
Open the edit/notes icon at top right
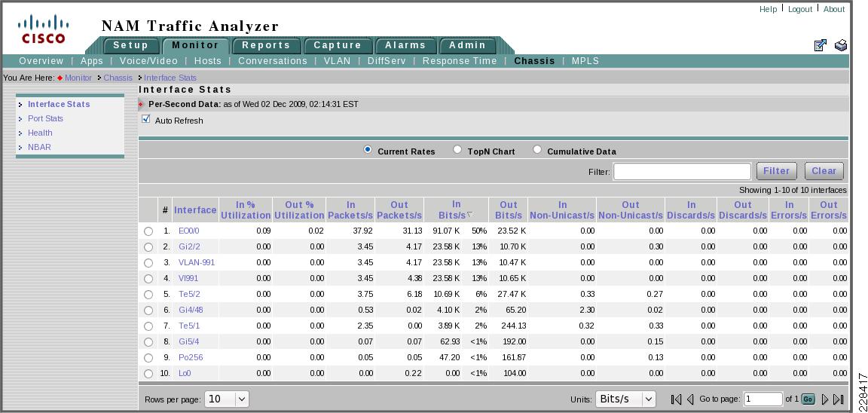821,45
